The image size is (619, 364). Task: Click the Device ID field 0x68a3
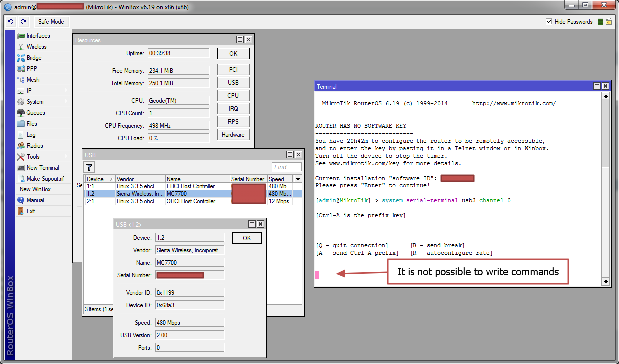point(189,305)
